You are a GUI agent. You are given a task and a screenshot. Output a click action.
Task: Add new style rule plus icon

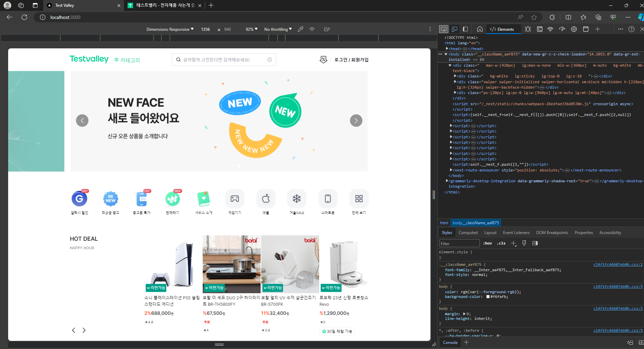click(513, 243)
